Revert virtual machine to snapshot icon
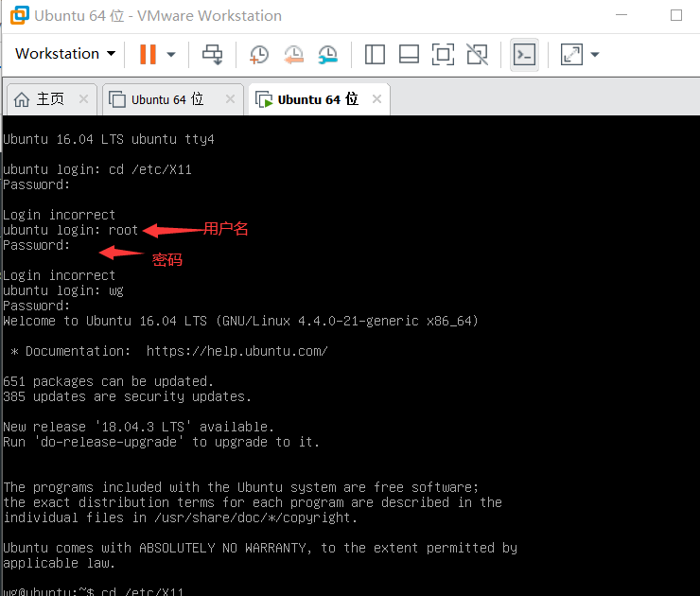The height and width of the screenshot is (596, 700). point(294,55)
